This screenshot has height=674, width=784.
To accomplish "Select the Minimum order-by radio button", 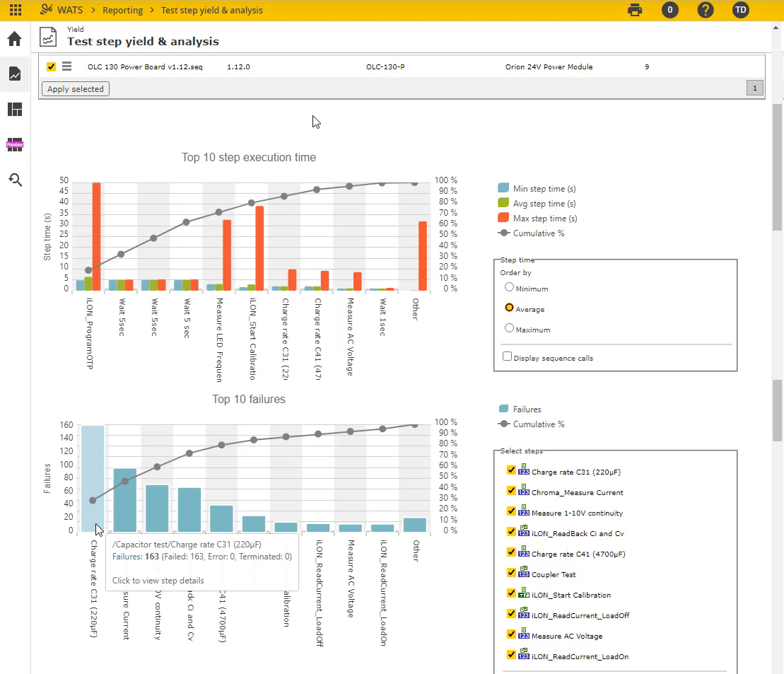I will (x=509, y=287).
